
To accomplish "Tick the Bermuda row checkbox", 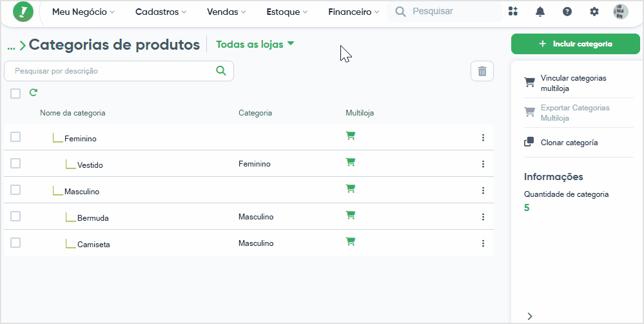I will (x=15, y=216).
